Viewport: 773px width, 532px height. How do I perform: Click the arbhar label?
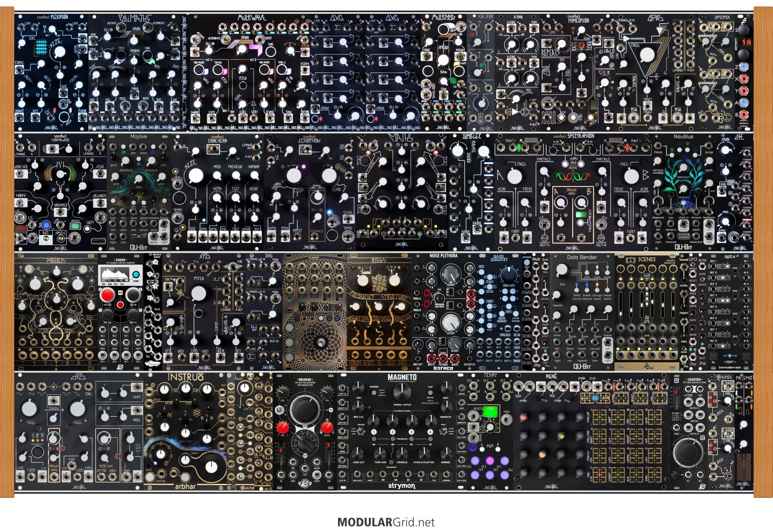(185, 486)
